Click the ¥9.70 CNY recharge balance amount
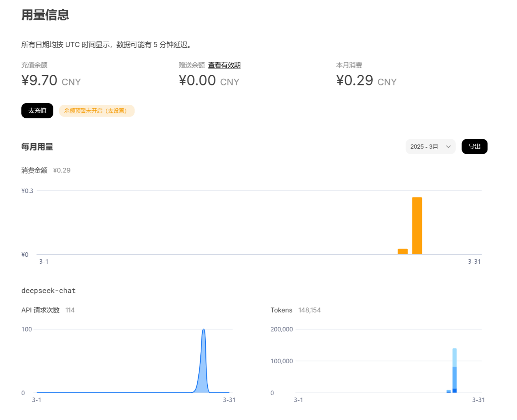Viewport: 517px width, 420px height. [51, 81]
